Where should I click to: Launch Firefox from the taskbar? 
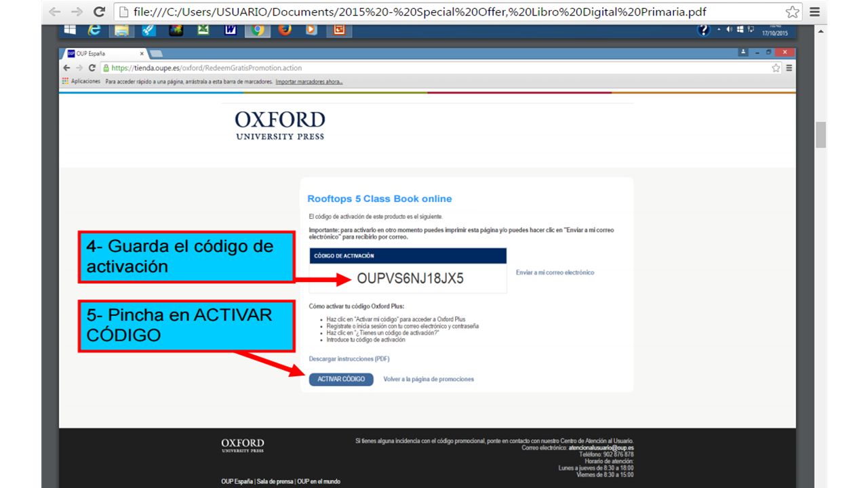tap(285, 30)
